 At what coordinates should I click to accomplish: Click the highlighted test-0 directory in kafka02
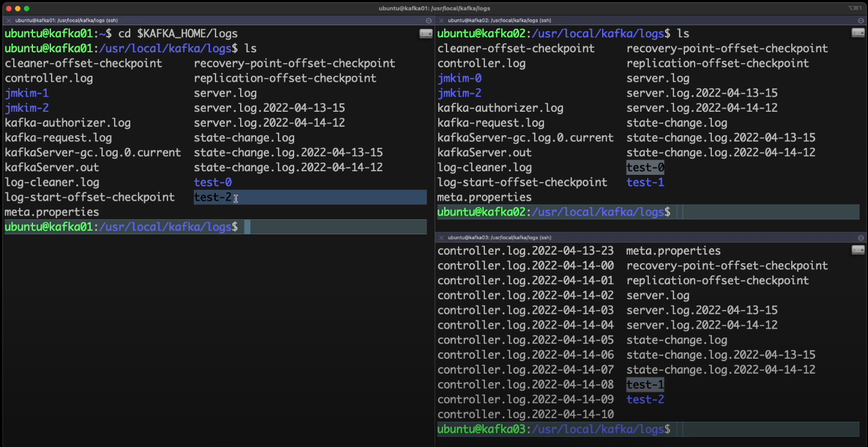(645, 167)
